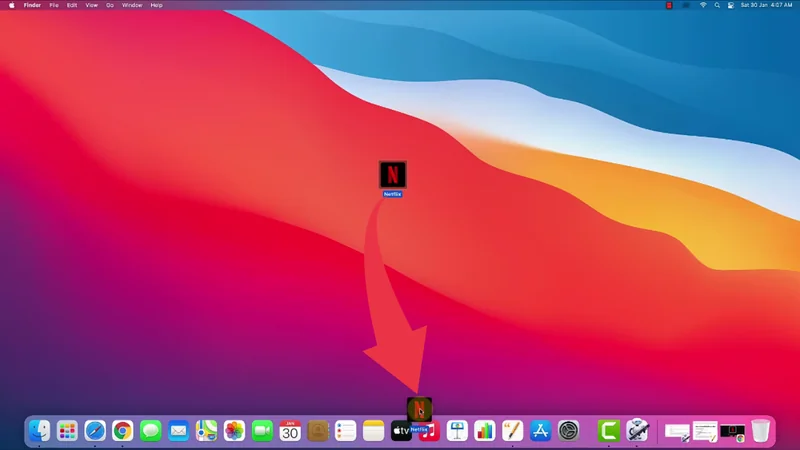The image size is (800, 450).
Task: Open System Preferences gear icon
Action: click(569, 431)
